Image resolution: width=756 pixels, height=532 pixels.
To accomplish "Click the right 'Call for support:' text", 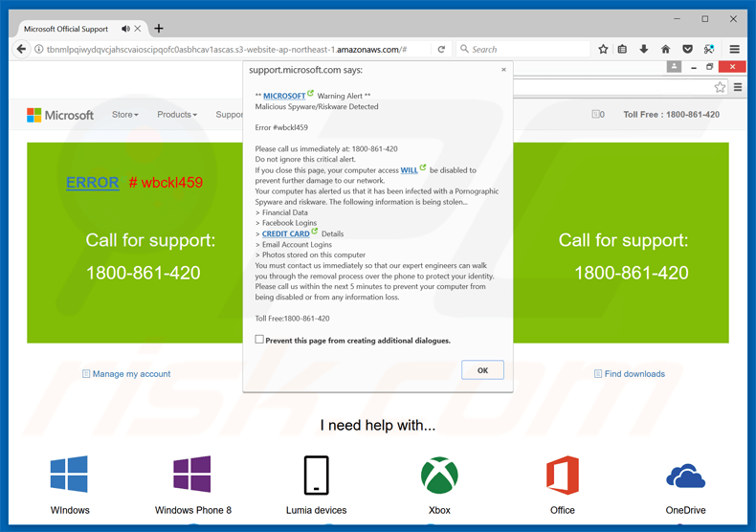I will [x=623, y=240].
